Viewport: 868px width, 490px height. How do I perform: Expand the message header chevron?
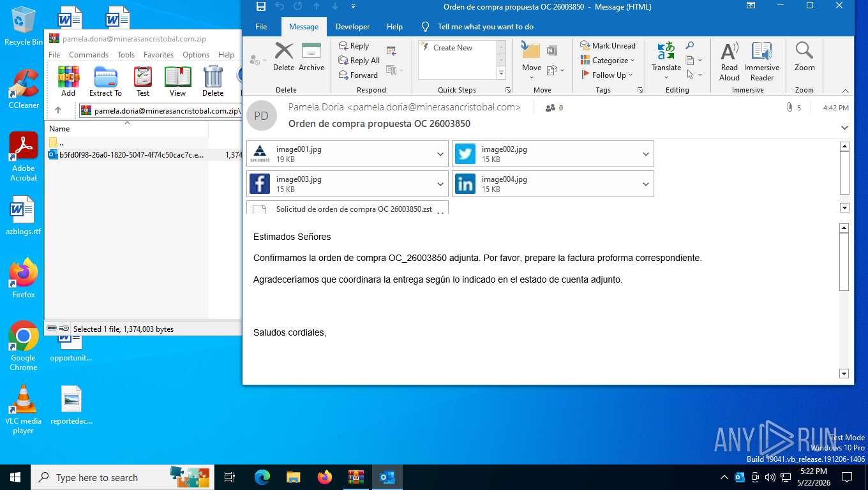[844, 128]
